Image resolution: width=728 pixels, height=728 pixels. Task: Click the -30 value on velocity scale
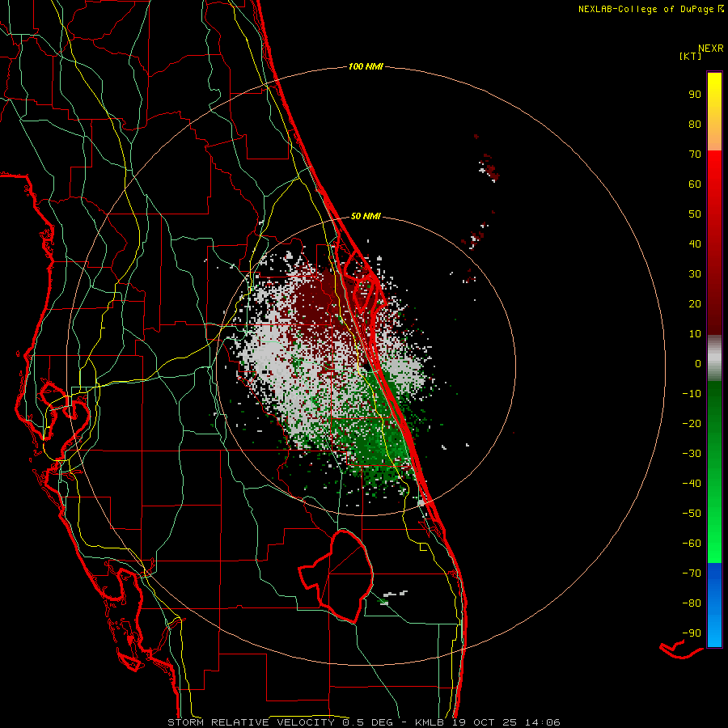click(x=692, y=454)
